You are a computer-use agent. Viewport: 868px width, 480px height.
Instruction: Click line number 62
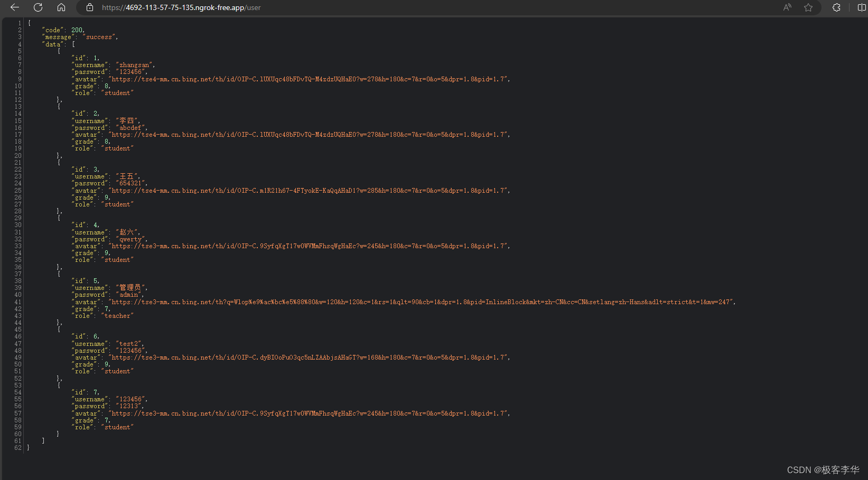click(18, 448)
